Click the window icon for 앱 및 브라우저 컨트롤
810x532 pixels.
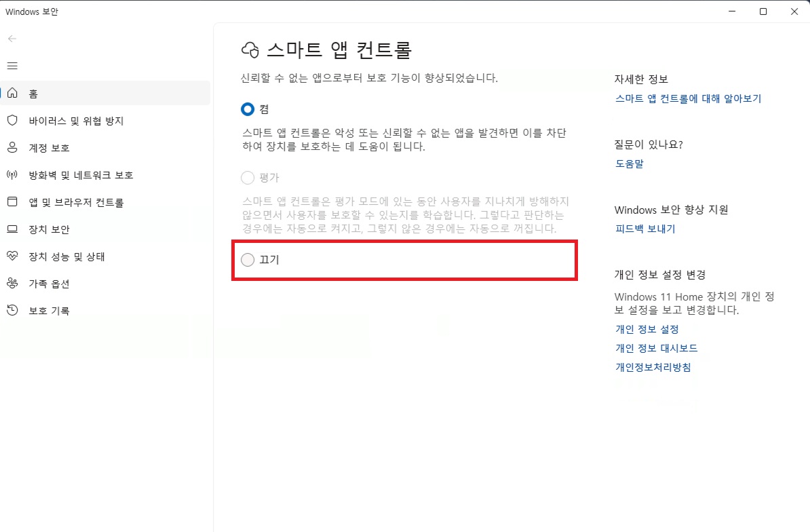click(12, 202)
